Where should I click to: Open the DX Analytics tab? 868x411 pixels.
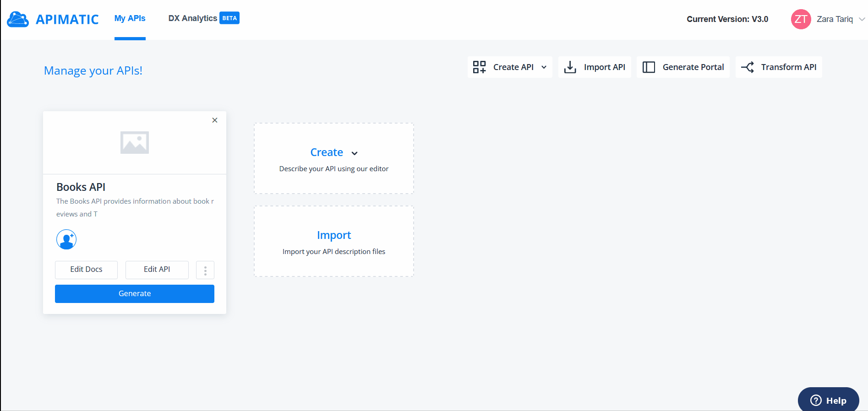tap(192, 18)
